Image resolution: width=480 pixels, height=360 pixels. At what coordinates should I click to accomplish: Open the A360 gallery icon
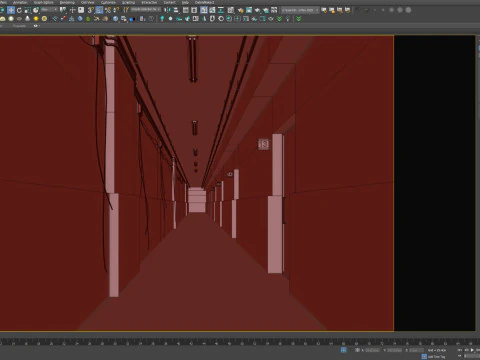274,10
